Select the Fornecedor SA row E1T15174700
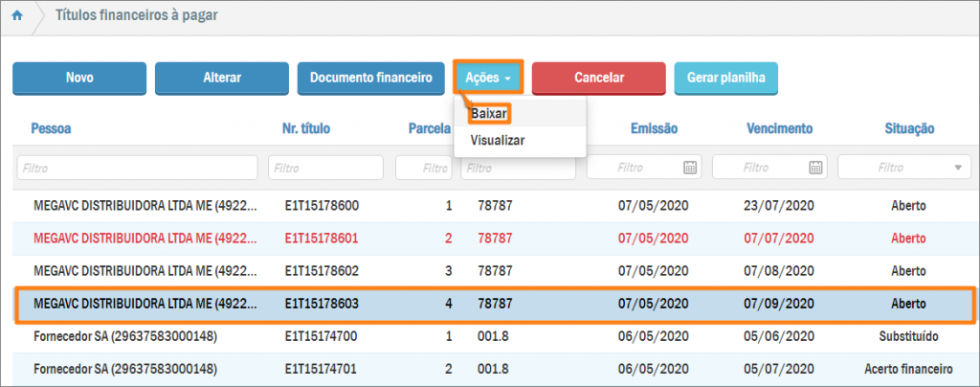Image resolution: width=980 pixels, height=387 pixels. (322, 336)
